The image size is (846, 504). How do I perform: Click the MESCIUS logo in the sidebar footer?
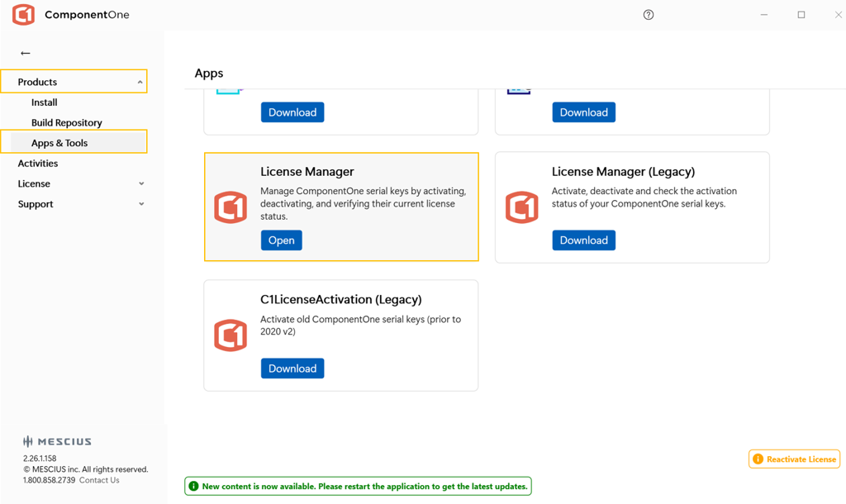[57, 441]
